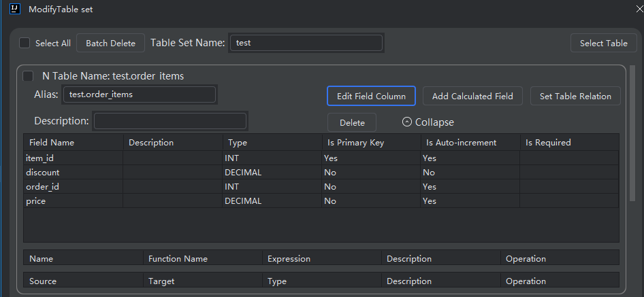This screenshot has width=644, height=297.
Task: Open the Select Table dialog
Action: click(x=603, y=43)
